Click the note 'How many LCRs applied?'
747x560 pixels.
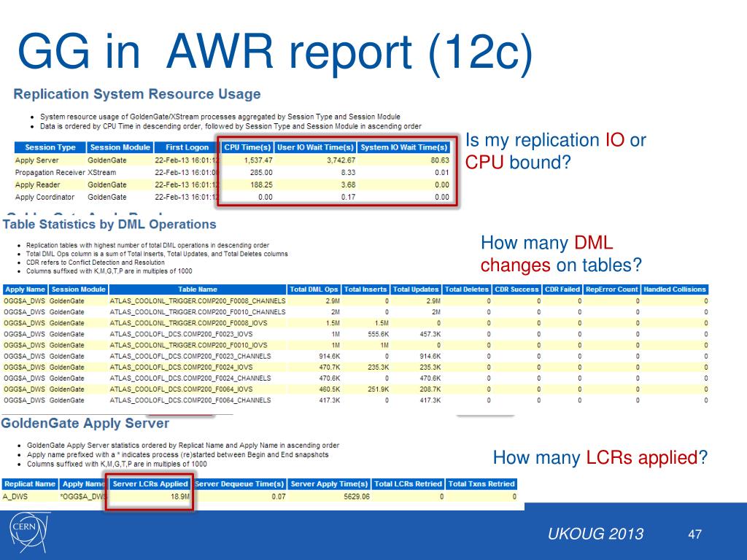(600, 458)
